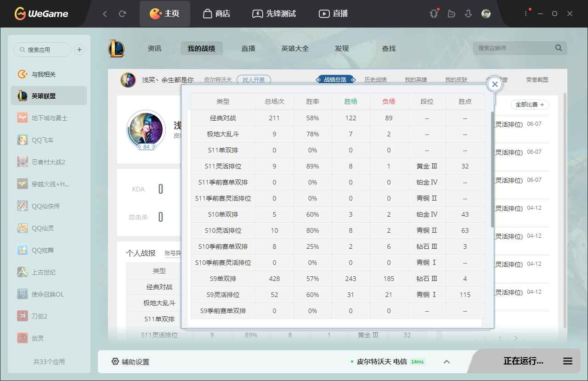Select 与我相关 in the sidebar
The image size is (588, 381).
[49, 74]
